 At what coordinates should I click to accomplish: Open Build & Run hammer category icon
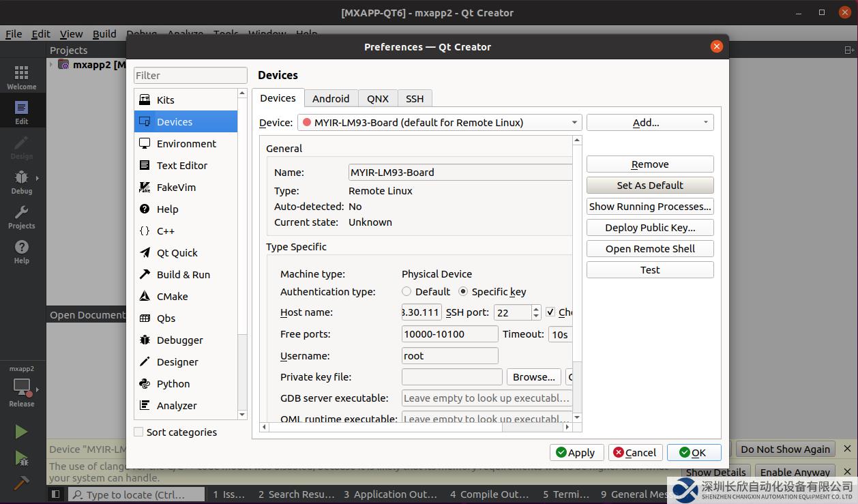click(145, 274)
